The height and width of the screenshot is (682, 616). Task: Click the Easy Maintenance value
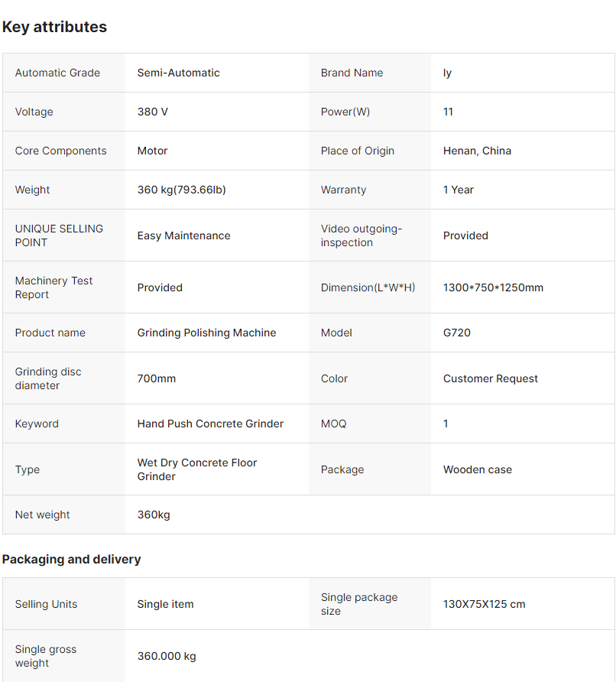pos(183,235)
